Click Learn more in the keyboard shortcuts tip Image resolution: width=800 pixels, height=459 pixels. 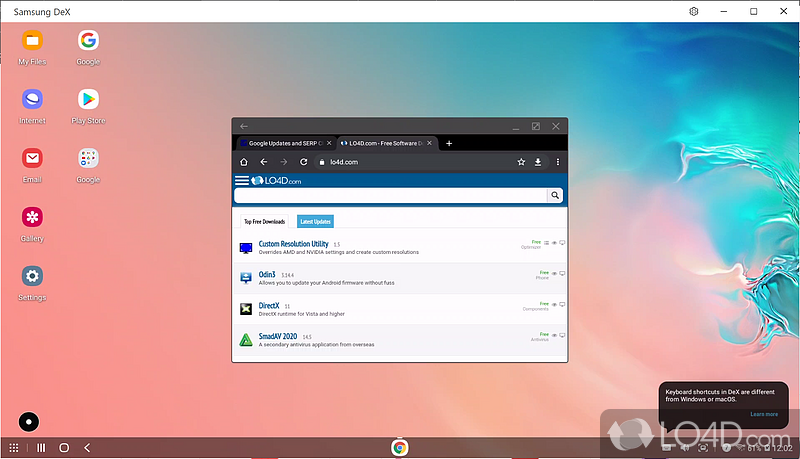click(x=764, y=414)
